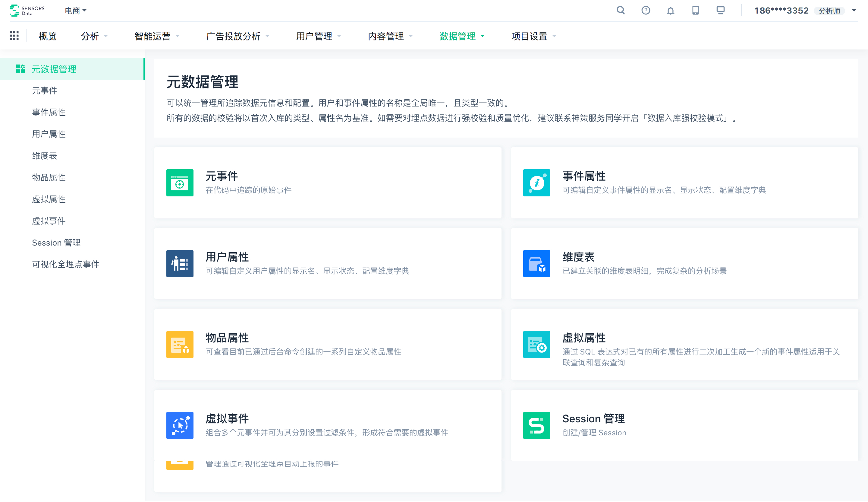Open the 事件属性 card title
868x502 pixels.
pos(584,176)
